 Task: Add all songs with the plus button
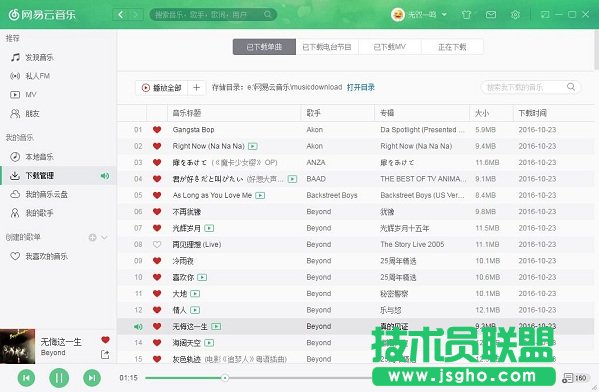point(196,87)
